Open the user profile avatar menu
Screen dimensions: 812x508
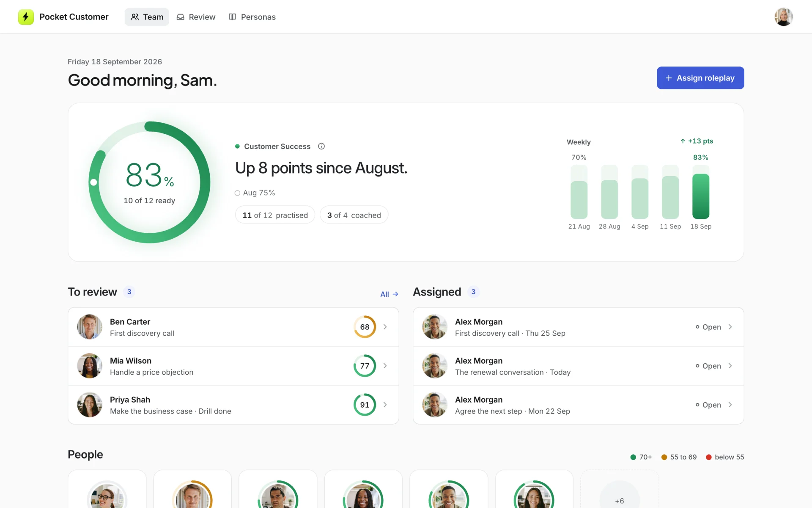point(784,17)
